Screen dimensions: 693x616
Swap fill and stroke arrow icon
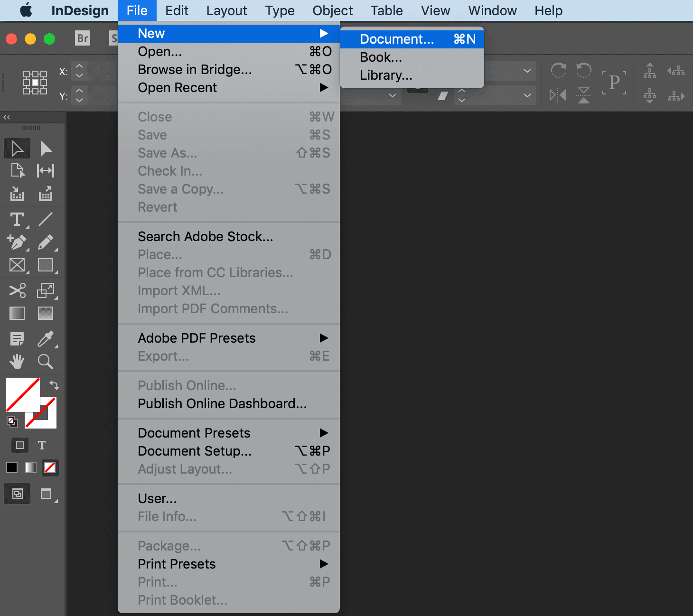click(54, 385)
